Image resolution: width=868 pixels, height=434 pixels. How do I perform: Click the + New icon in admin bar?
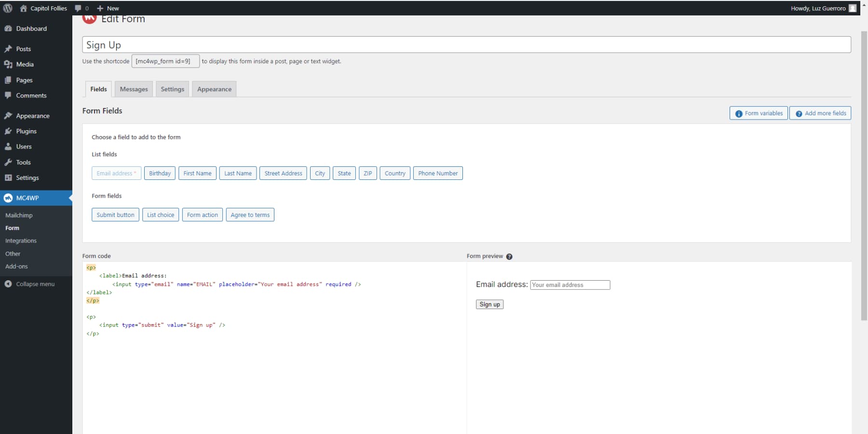tap(99, 8)
